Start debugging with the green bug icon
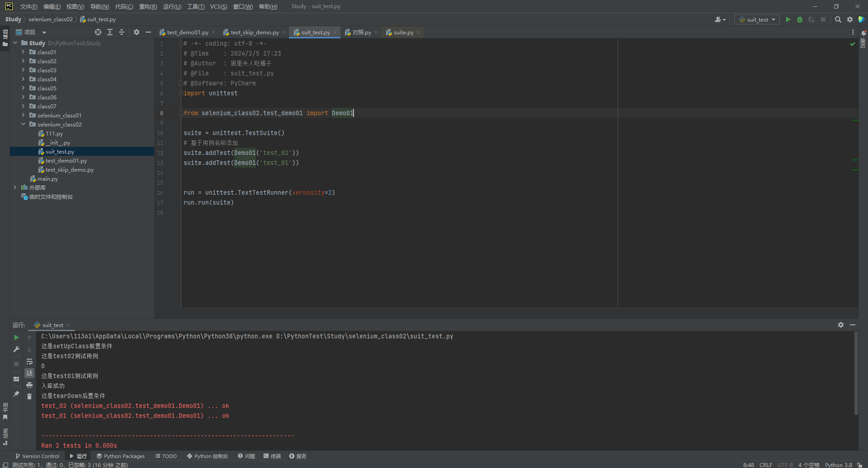Screen dimensions: 868x468 (x=800, y=19)
